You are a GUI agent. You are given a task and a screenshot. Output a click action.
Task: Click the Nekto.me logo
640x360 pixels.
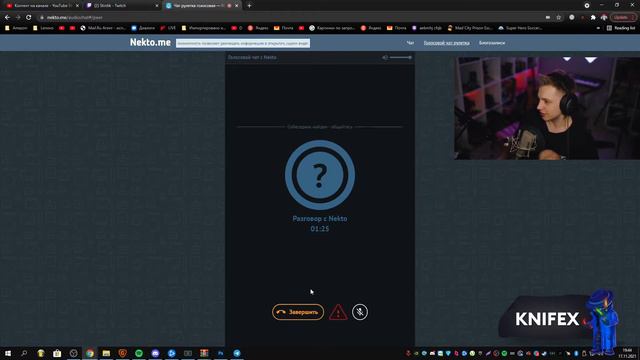150,42
